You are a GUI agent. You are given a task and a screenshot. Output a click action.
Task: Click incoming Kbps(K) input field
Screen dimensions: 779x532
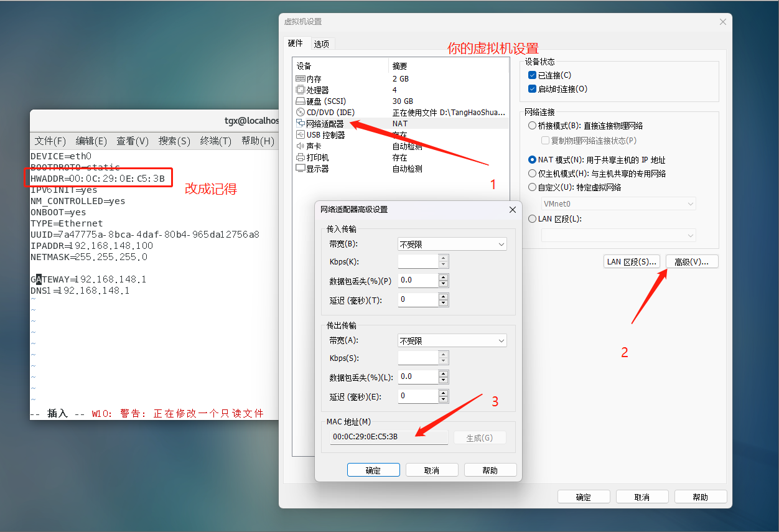pos(418,261)
